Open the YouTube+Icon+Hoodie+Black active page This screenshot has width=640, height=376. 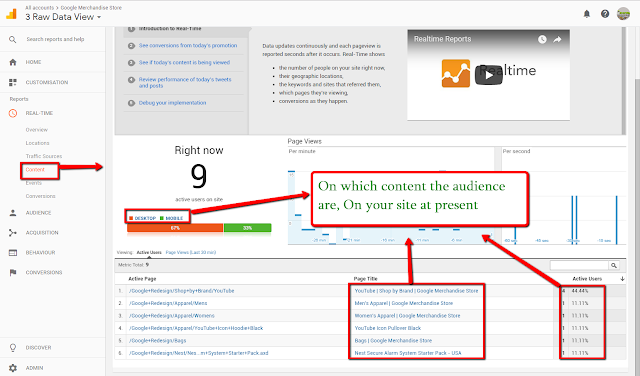(x=196, y=328)
